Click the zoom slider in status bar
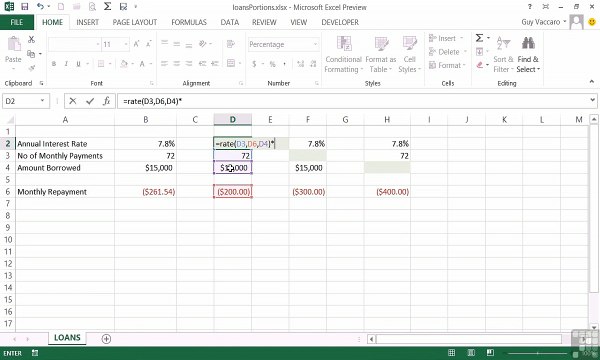This screenshot has height=360, width=600. click(x=538, y=353)
